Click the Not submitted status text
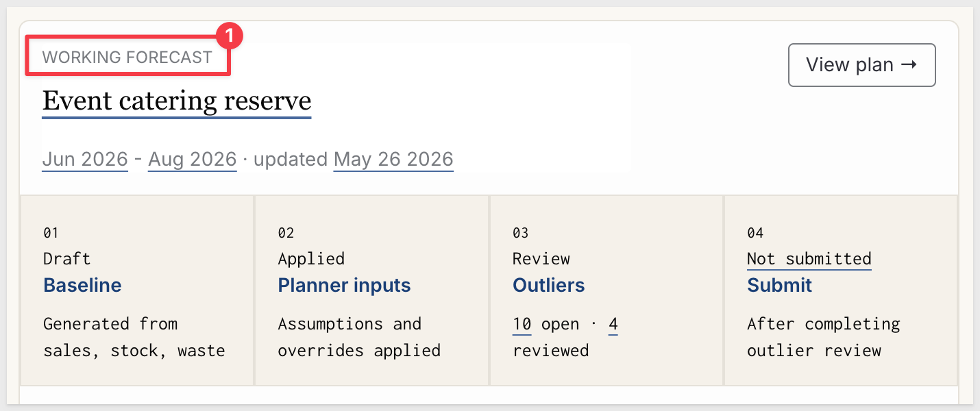This screenshot has width=980, height=411. pos(809,259)
